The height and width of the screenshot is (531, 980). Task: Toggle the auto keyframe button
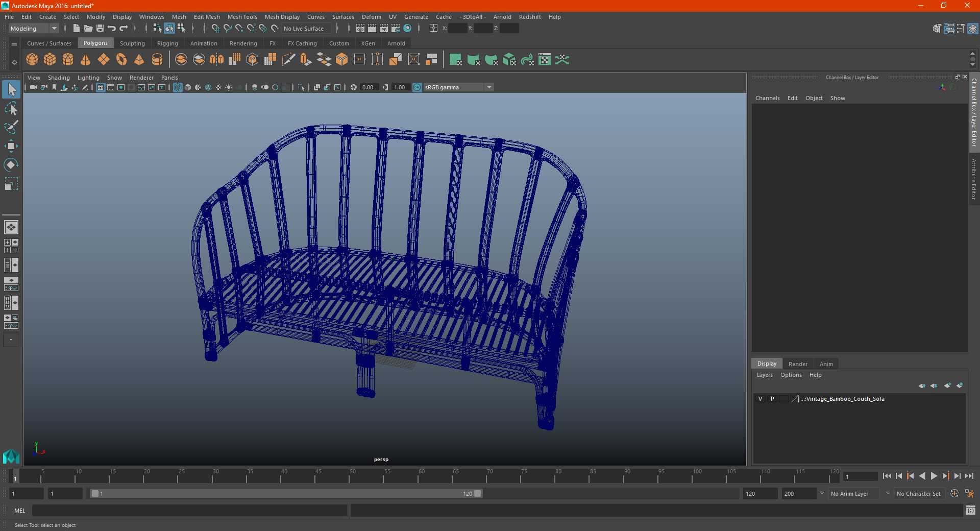pos(954,494)
